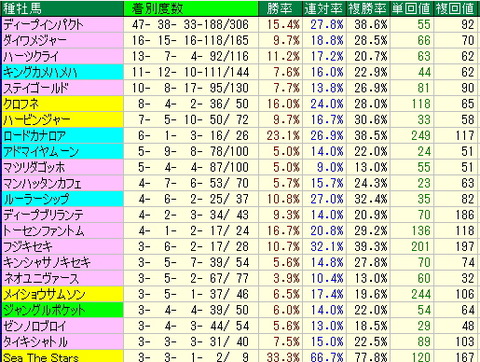
Task: Click ハーツクライ record 13-7-4-92/116
Action: 190,56
